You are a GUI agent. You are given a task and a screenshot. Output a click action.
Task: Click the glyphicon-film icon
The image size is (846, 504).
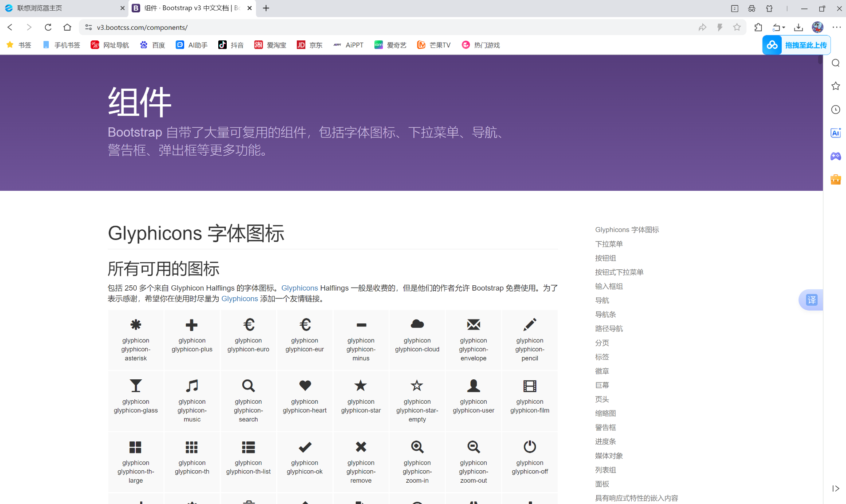(x=530, y=386)
